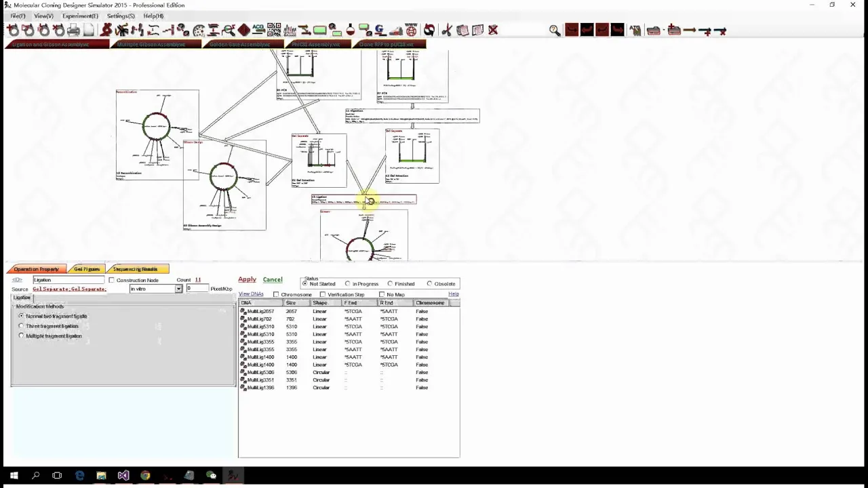
Task: Click the Help link
Action: (454, 294)
